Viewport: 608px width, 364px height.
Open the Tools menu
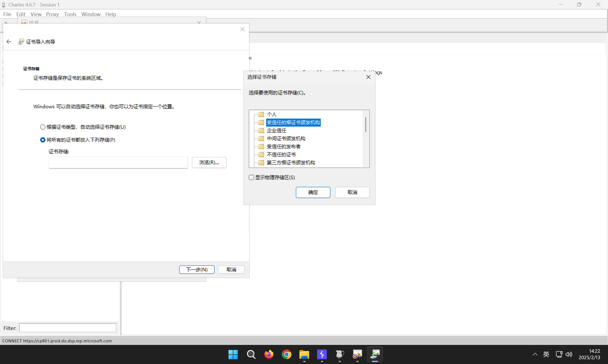click(70, 14)
